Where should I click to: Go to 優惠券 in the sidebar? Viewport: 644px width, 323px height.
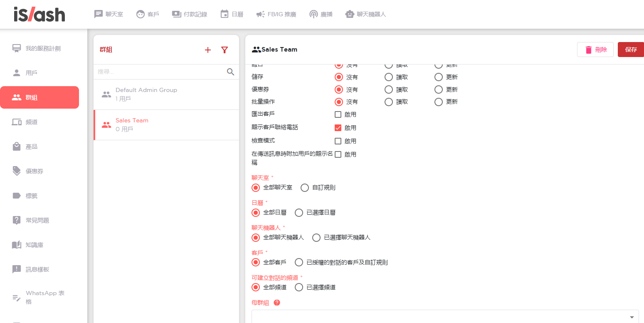pos(35,171)
